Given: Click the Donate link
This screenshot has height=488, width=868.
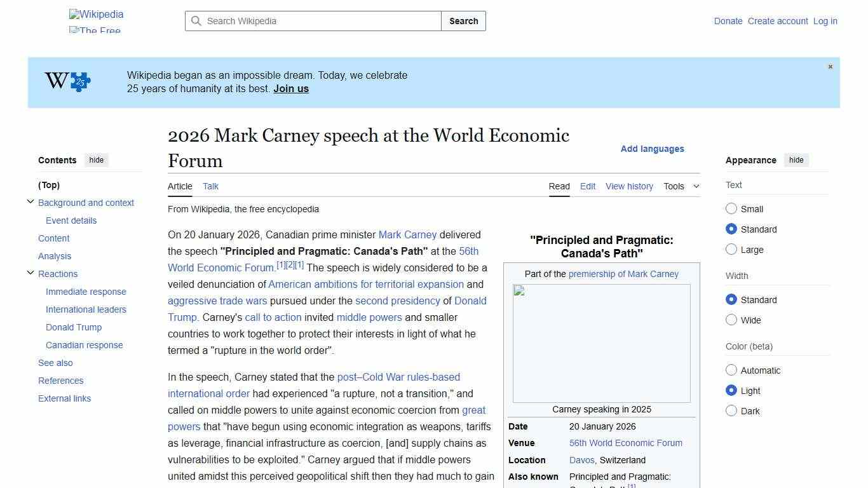Looking at the screenshot, I should pyautogui.click(x=728, y=21).
